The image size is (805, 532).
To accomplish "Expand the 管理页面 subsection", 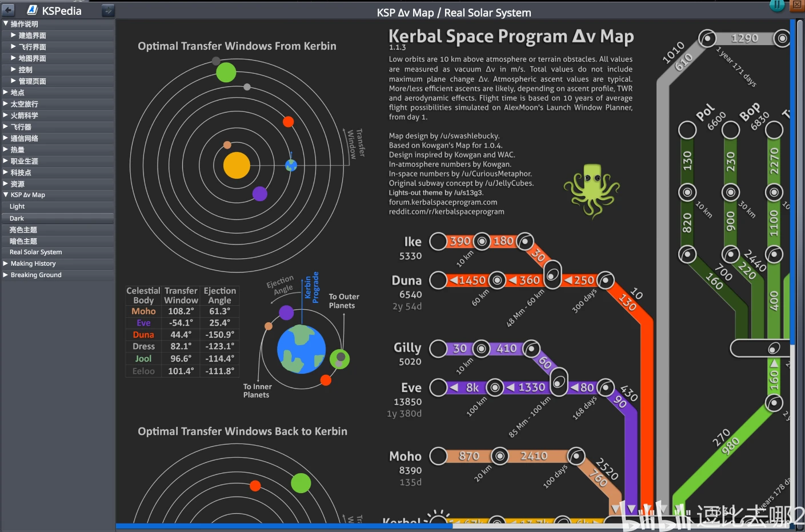I will (58, 81).
